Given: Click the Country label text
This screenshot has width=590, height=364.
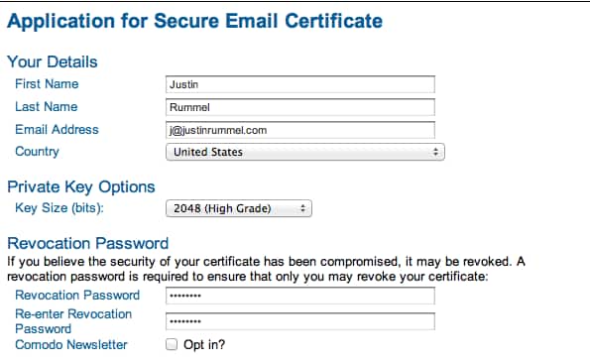Looking at the screenshot, I should coord(37,152).
